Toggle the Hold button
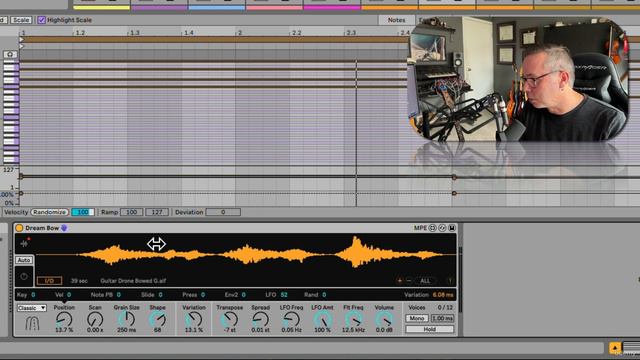This screenshot has height=360, width=640. coord(429,329)
